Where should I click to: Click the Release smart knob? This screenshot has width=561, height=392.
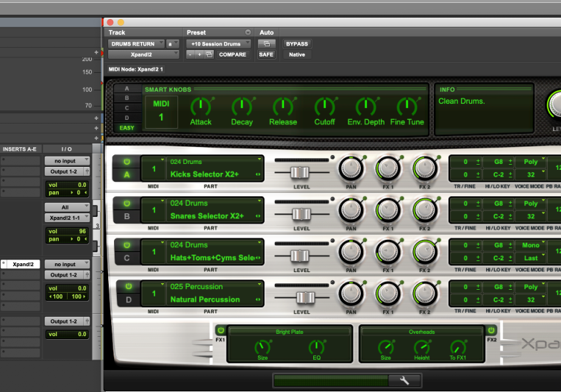coord(283,107)
